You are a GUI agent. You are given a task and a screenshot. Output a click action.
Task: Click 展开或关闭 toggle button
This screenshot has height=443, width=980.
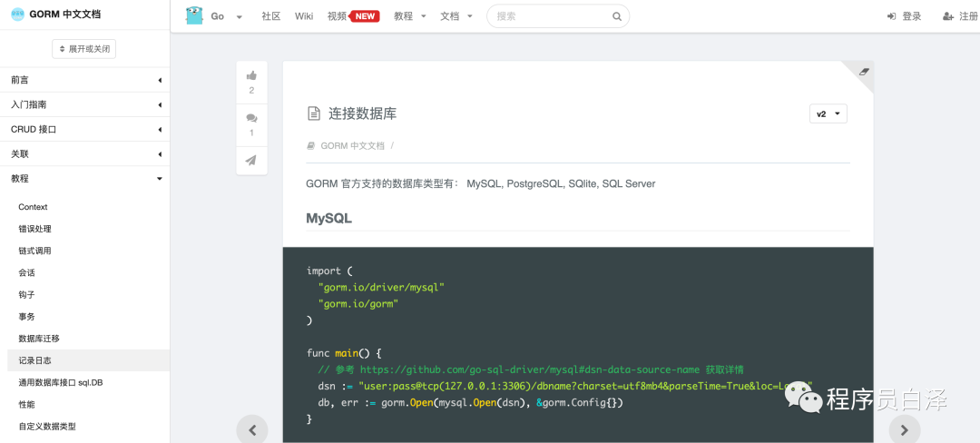83,48
